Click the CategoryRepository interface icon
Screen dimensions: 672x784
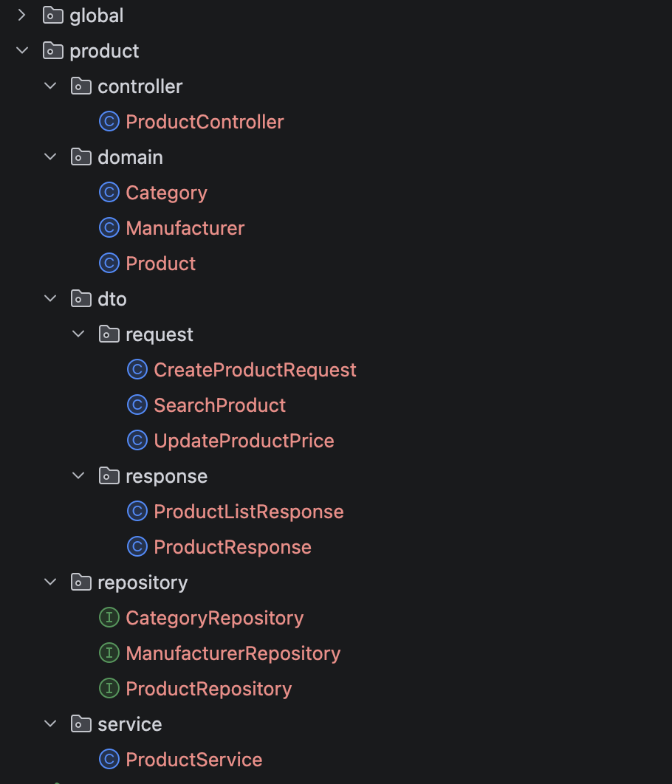(x=109, y=617)
